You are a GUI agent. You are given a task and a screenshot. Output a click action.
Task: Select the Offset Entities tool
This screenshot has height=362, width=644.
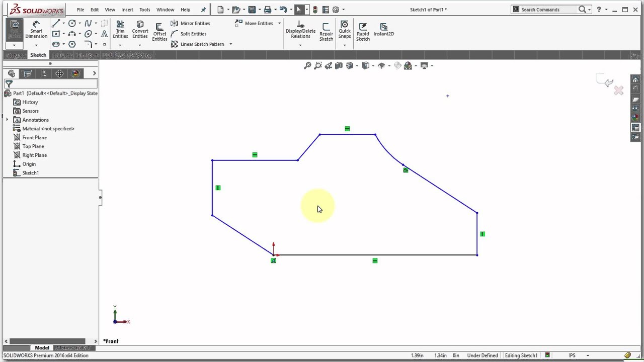point(159,32)
